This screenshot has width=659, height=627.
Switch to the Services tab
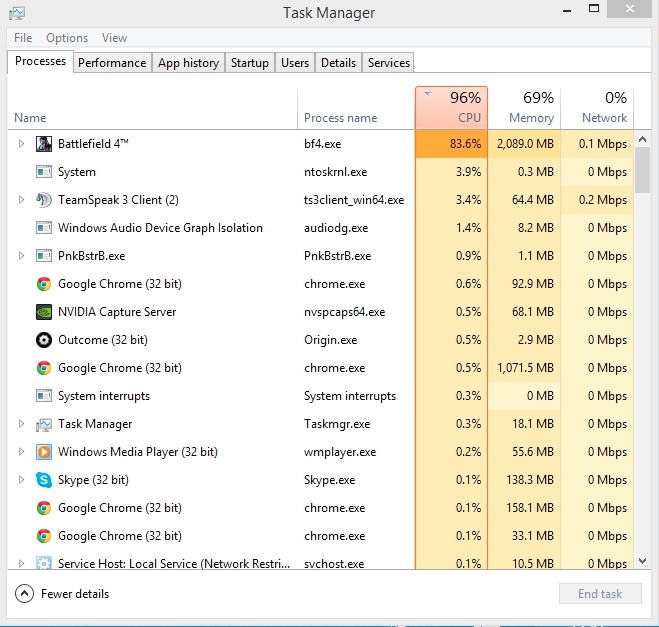[389, 63]
